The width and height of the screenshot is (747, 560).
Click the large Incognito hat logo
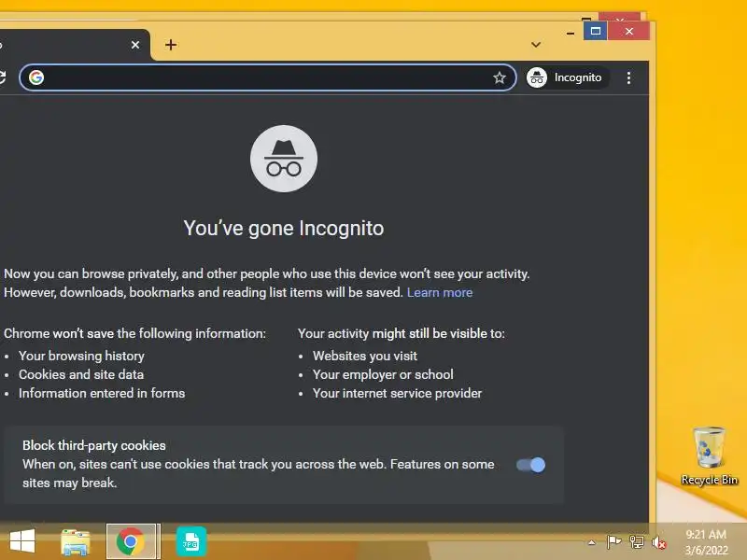[x=284, y=159]
